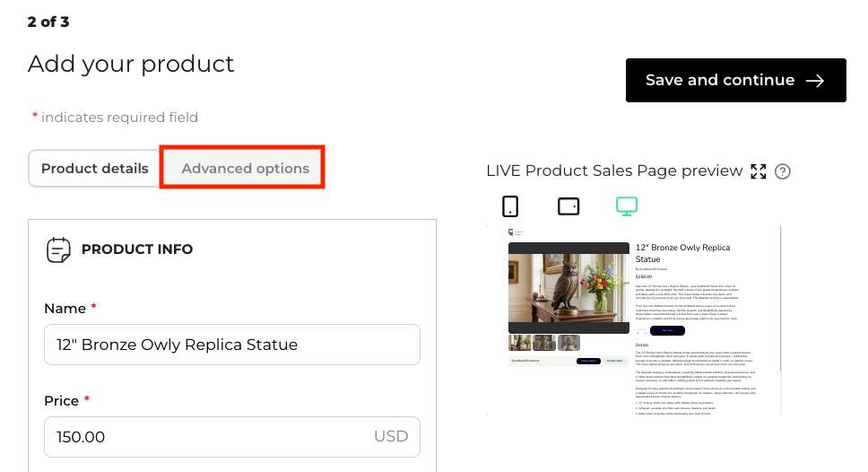Open the Advanced options tab
The height and width of the screenshot is (472, 868).
245,168
